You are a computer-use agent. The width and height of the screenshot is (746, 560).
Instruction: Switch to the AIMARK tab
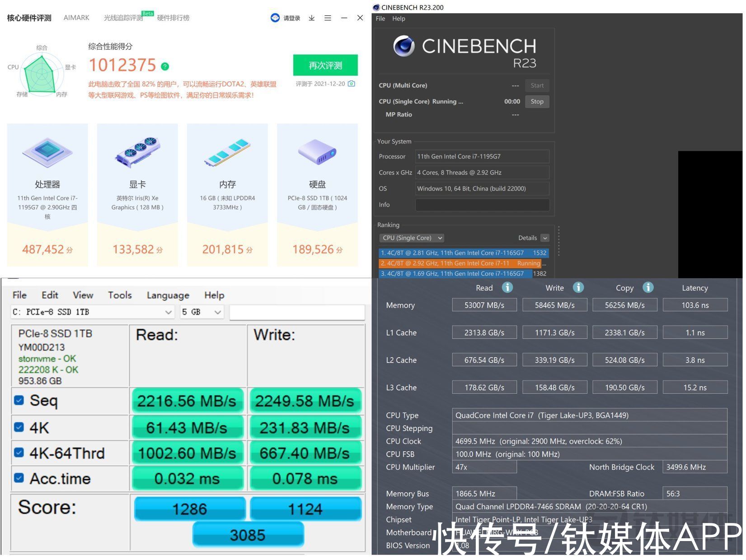pos(76,18)
